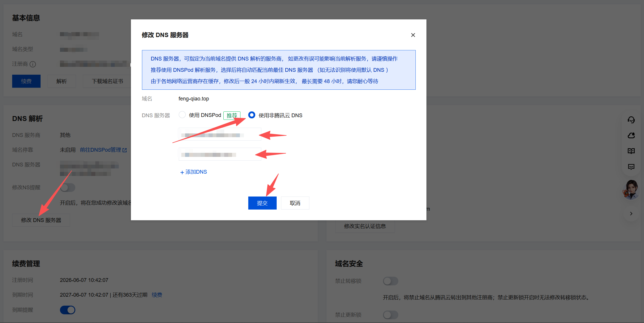The width and height of the screenshot is (644, 323).
Task: Click the 续费 button in 基本信息
Action: pyautogui.click(x=26, y=81)
